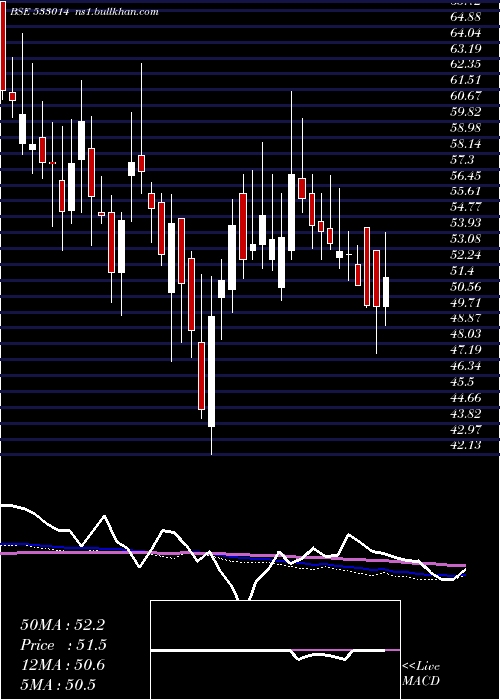The image size is (500, 700).
Task: Select the 62.35 price axis label
Action: (x=466, y=64)
